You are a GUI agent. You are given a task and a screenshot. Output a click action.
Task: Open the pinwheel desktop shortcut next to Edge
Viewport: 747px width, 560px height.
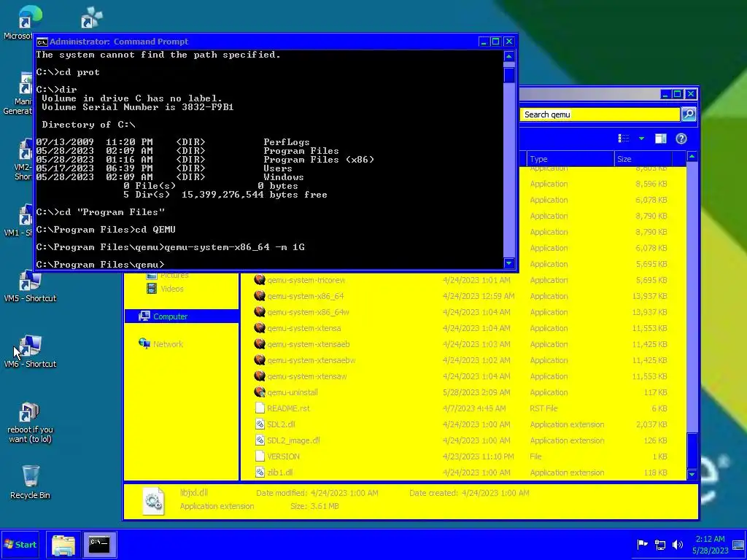coord(91,17)
